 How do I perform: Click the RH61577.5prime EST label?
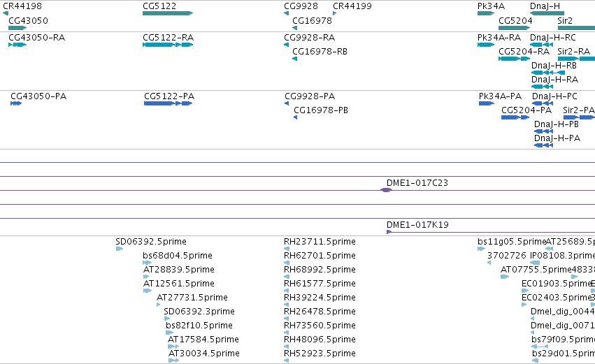click(x=320, y=284)
